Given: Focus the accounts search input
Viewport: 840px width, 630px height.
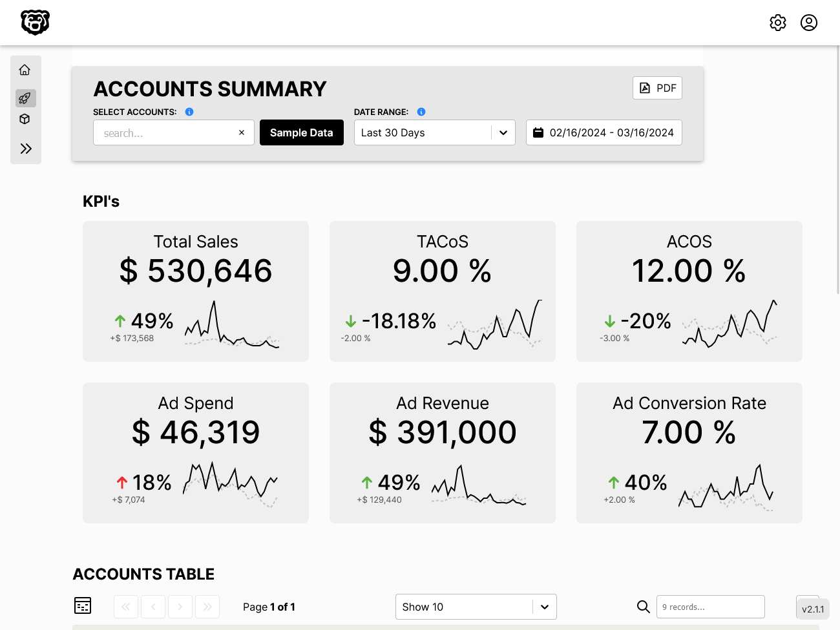Looking at the screenshot, I should click(x=165, y=132).
